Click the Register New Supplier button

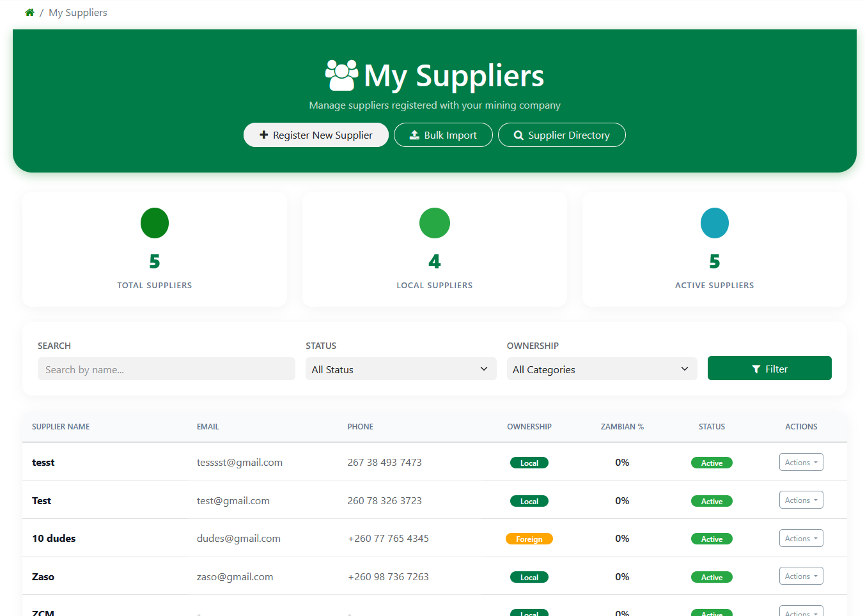[316, 135]
